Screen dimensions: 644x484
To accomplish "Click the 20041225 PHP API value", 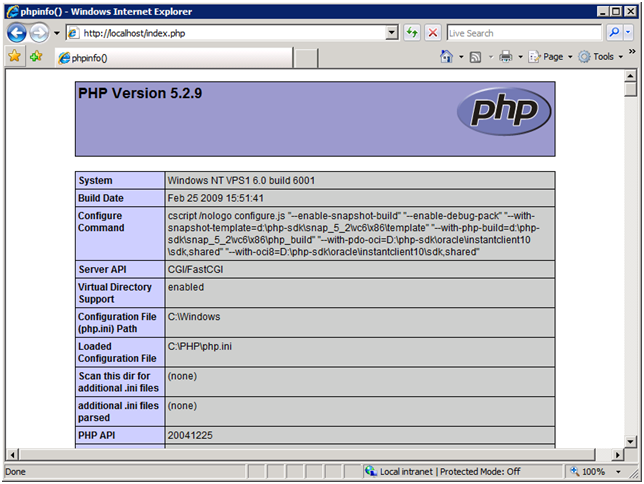I will (x=190, y=435).
